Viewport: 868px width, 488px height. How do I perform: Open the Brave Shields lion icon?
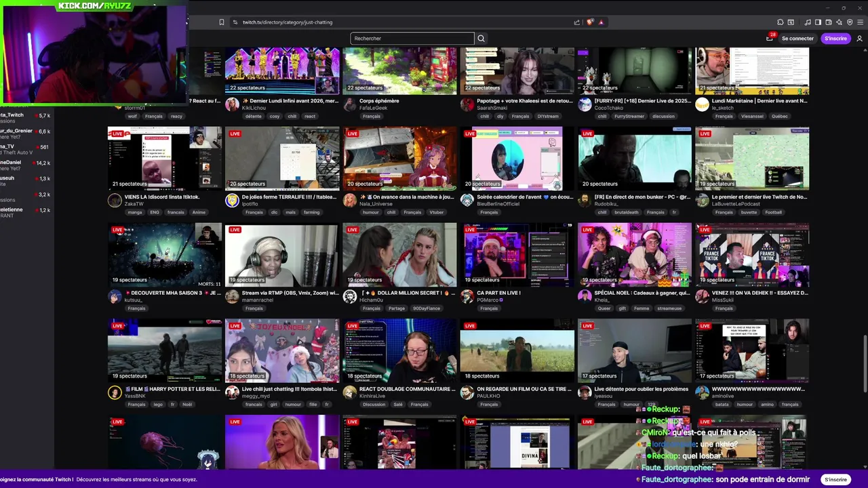coord(590,22)
